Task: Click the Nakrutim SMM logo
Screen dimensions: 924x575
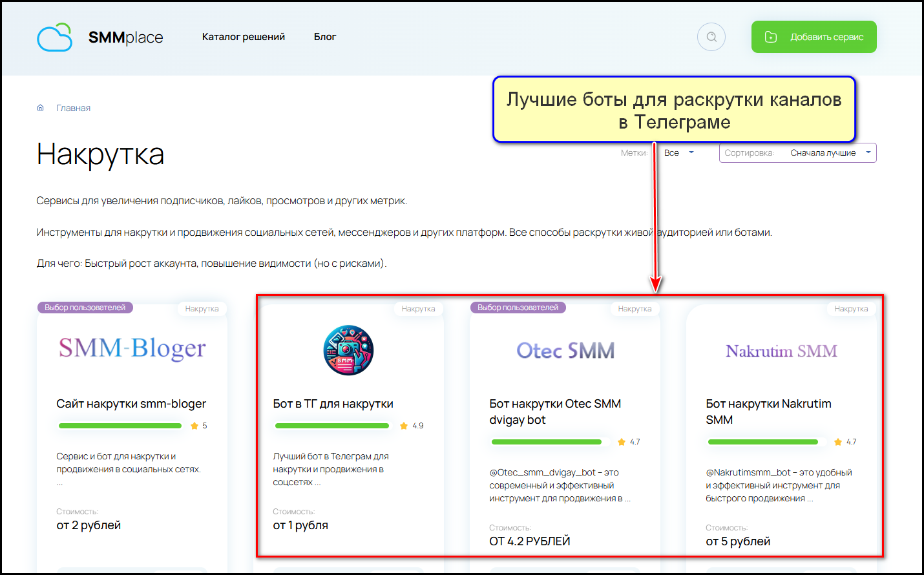Action: (781, 351)
